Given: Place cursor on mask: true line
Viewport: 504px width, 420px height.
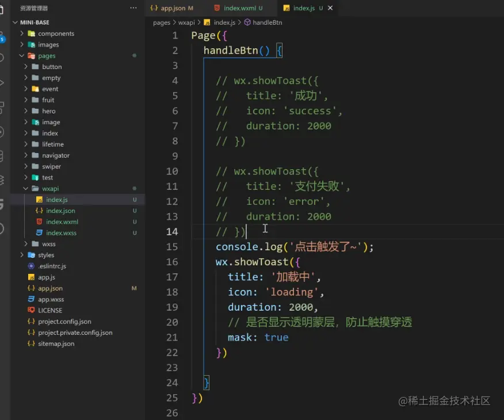Looking at the screenshot, I should tap(258, 337).
